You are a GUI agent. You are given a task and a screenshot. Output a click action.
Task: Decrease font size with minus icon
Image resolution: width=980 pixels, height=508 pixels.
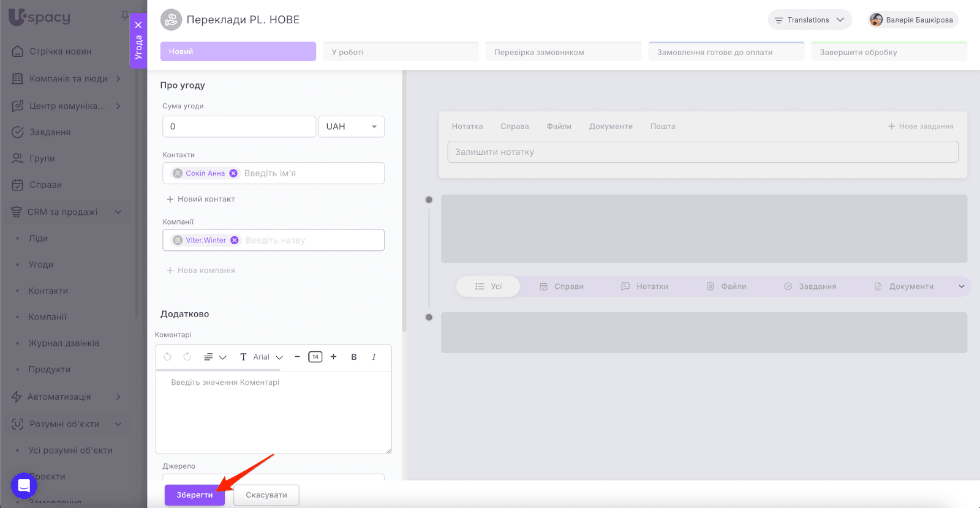tap(297, 357)
